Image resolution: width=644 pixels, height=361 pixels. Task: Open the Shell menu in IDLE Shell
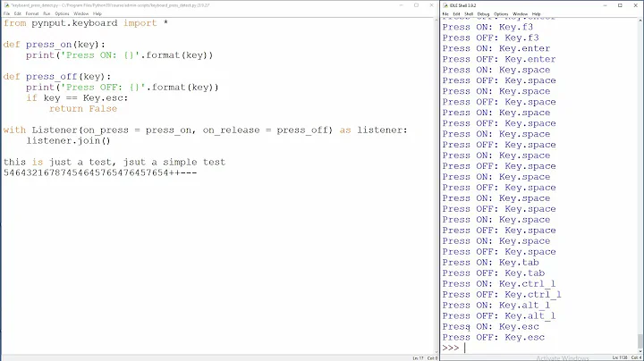click(x=469, y=13)
